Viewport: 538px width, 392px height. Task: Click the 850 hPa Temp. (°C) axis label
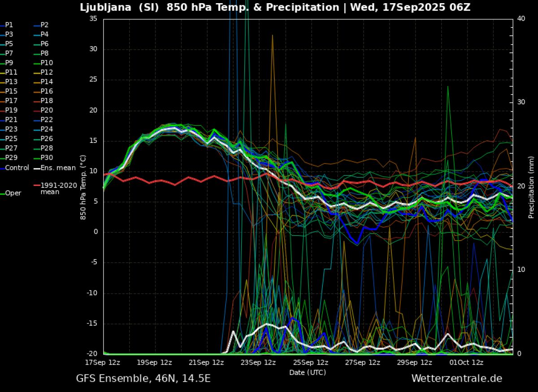click(x=83, y=187)
